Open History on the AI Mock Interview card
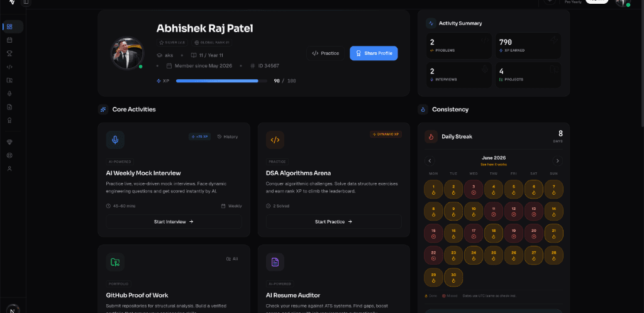Screen dimensions: 644x313 228,136
